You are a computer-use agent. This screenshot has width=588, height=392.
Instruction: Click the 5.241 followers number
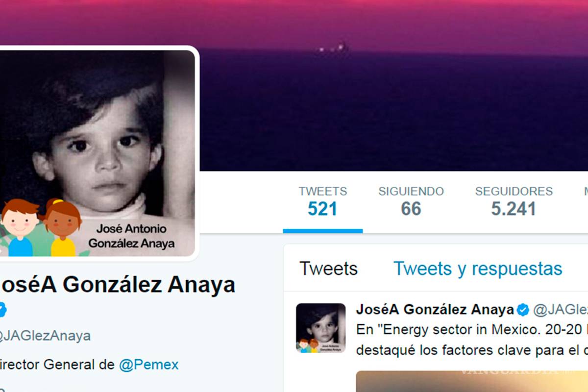(x=514, y=210)
